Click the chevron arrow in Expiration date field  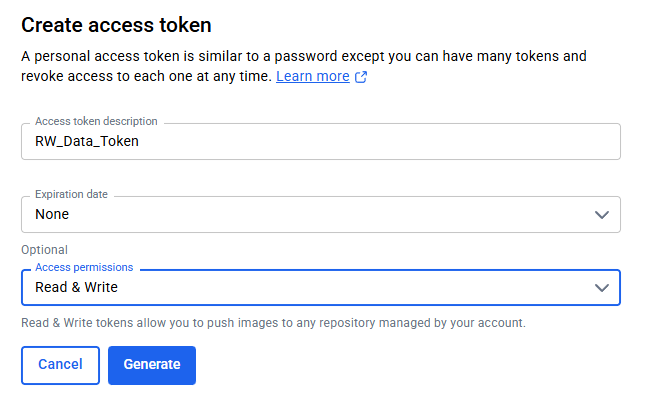tap(601, 214)
